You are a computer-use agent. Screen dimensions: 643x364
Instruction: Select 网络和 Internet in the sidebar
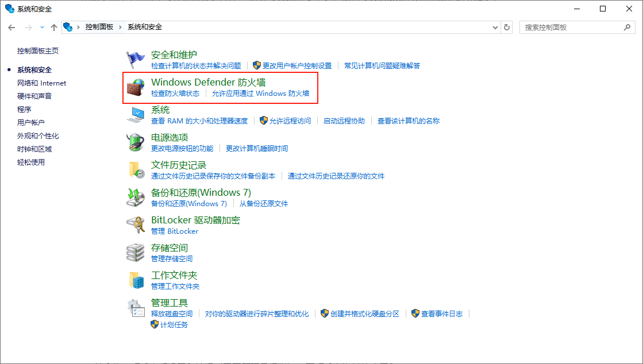click(41, 83)
